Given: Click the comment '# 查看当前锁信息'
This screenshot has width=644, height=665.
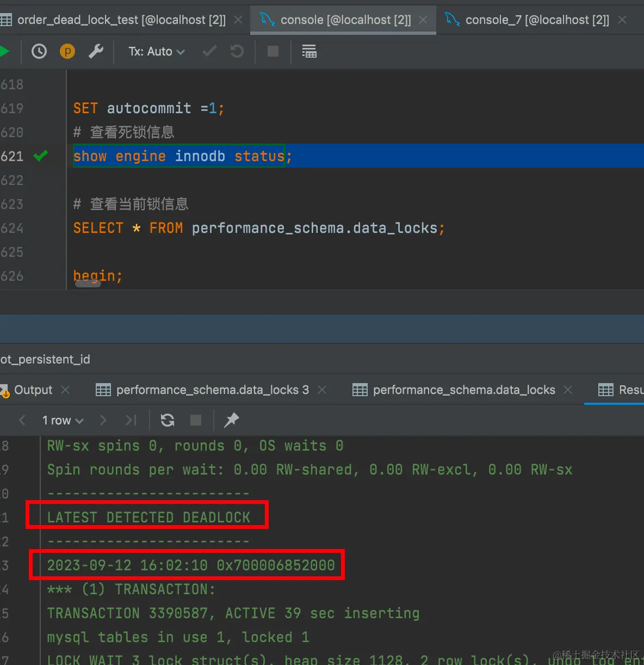Looking at the screenshot, I should pos(131,204).
